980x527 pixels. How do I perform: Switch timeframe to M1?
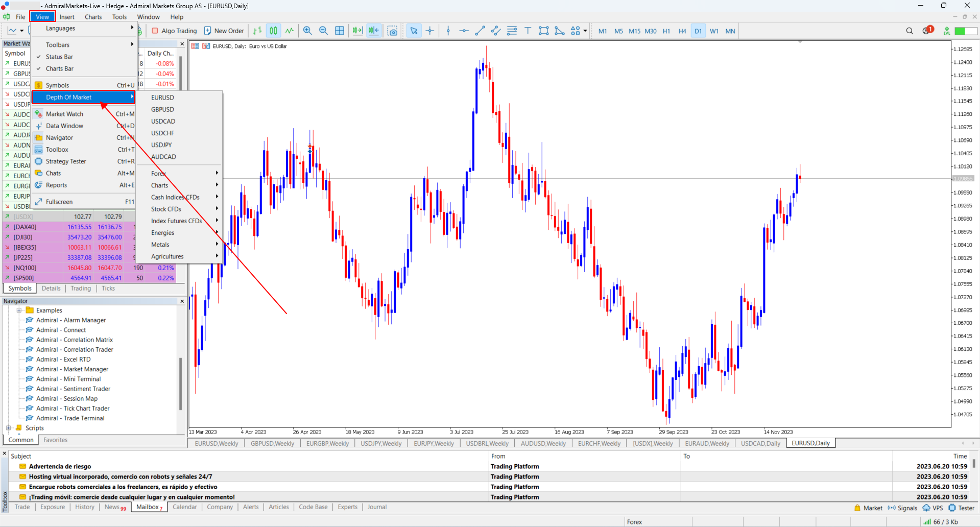(603, 31)
